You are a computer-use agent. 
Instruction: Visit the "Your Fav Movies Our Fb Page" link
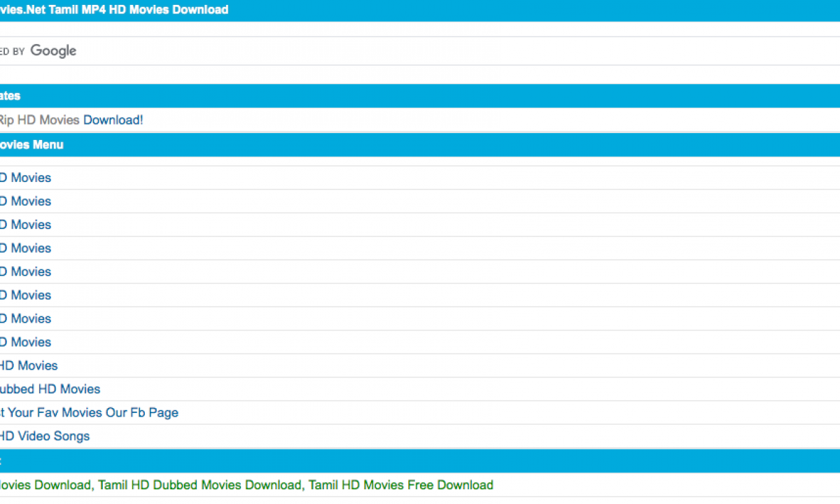(89, 412)
